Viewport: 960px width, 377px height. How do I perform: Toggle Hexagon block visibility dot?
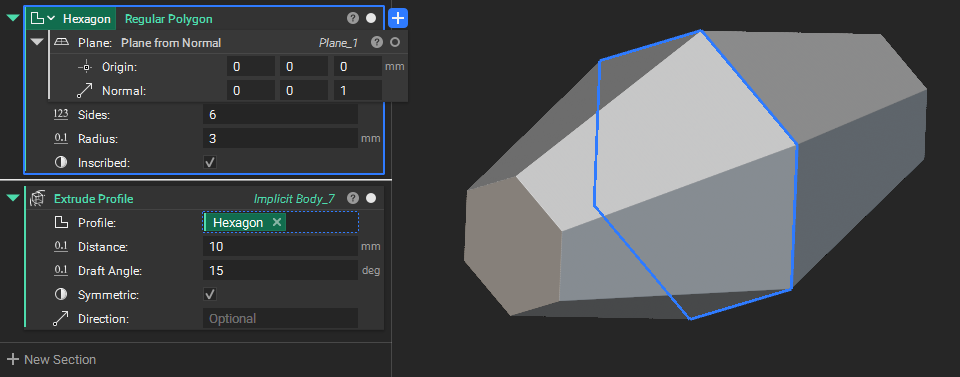tap(371, 18)
